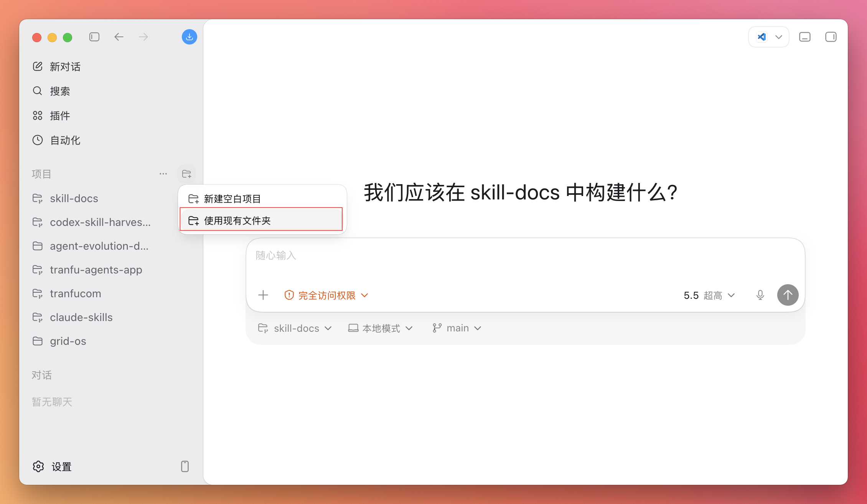Screen dimensions: 867x504
Task: Toggle the left sidebar panel icon
Action: 94,37
